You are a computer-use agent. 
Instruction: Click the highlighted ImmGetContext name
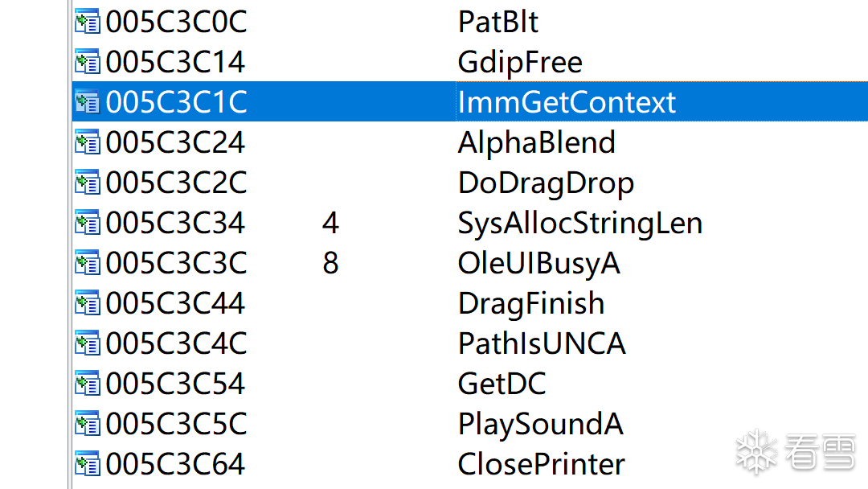[x=567, y=102]
